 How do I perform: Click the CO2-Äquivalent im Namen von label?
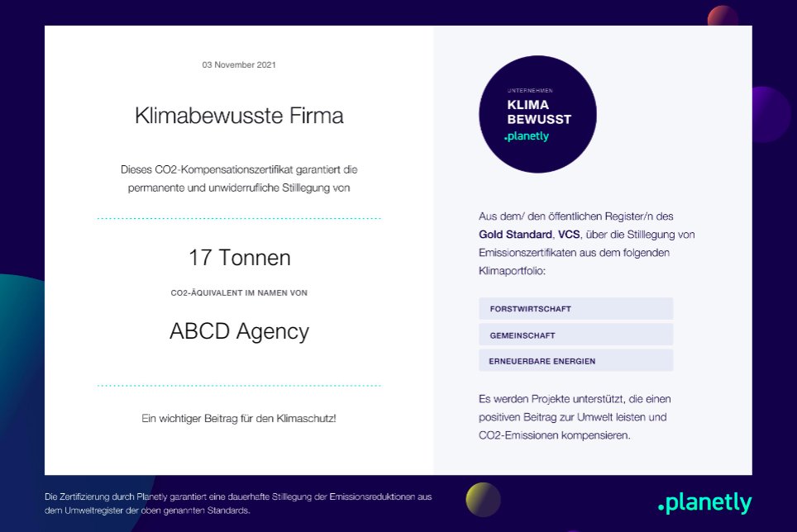239,293
